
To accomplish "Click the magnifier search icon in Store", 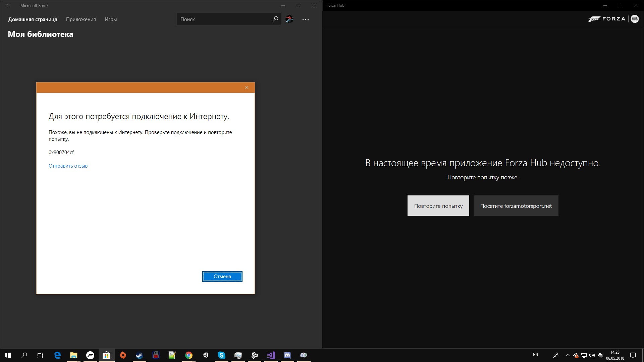I will 275,19.
